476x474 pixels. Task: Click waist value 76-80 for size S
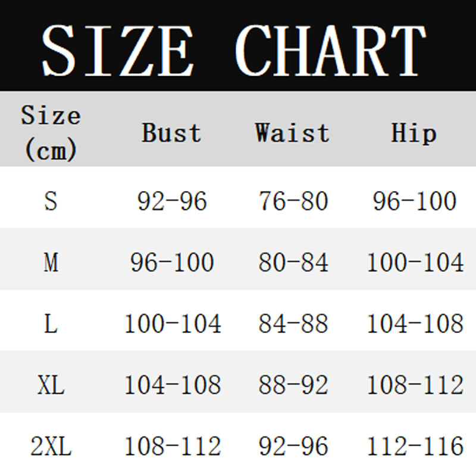tap(293, 201)
